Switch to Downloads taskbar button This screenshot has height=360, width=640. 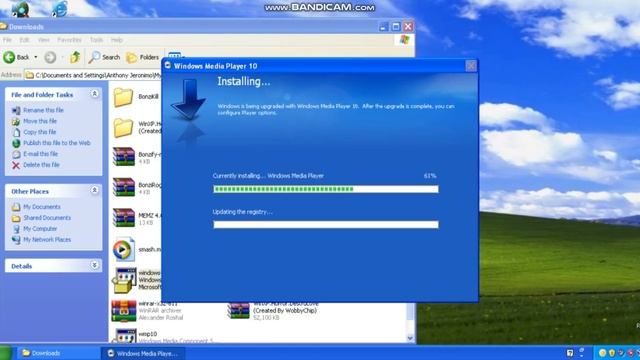tap(57, 353)
